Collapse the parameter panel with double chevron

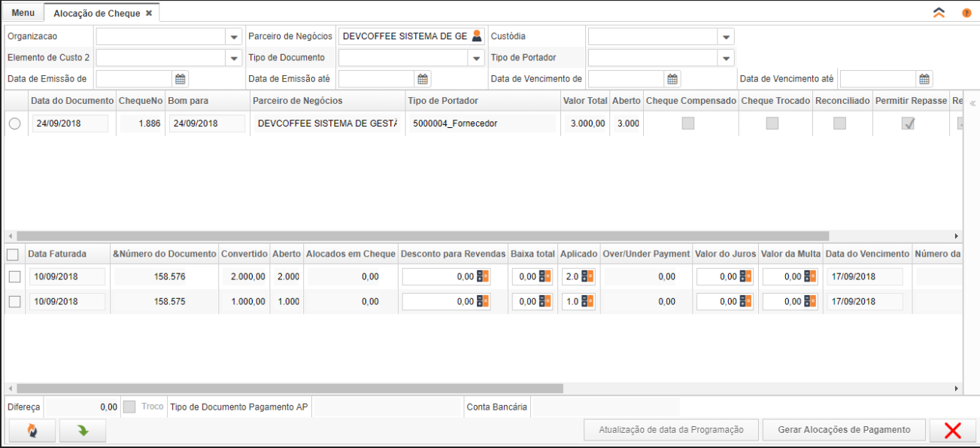(939, 14)
